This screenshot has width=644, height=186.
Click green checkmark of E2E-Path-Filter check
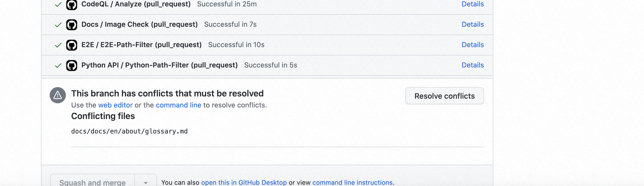pyautogui.click(x=58, y=45)
